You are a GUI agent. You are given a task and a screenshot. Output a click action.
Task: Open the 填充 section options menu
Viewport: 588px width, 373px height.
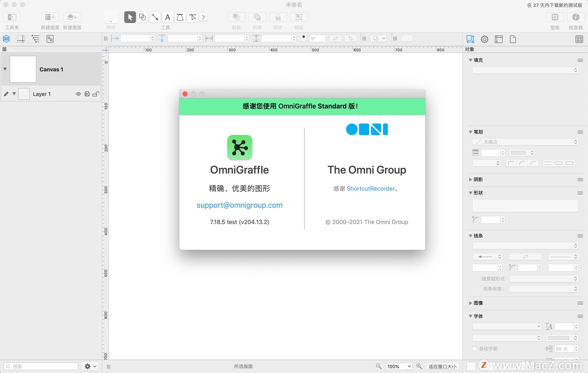tap(580, 60)
